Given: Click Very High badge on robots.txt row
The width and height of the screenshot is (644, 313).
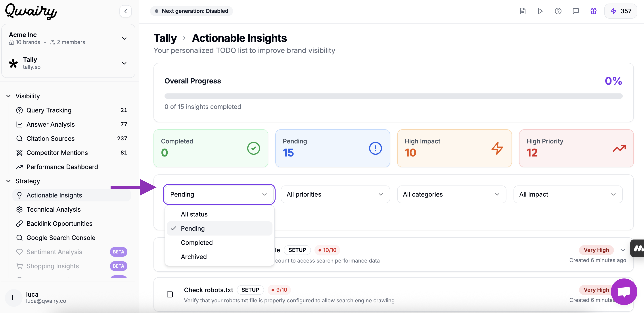Looking at the screenshot, I should point(596,290).
